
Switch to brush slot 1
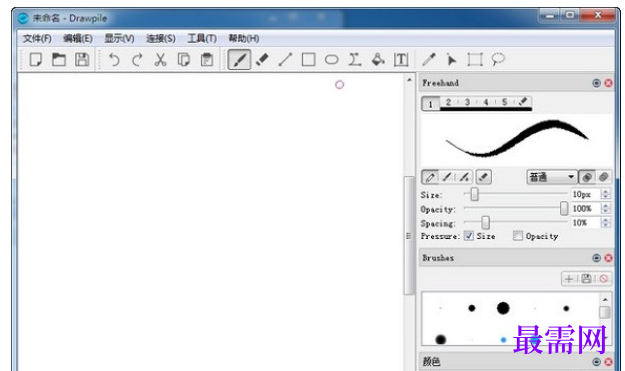pyautogui.click(x=430, y=104)
